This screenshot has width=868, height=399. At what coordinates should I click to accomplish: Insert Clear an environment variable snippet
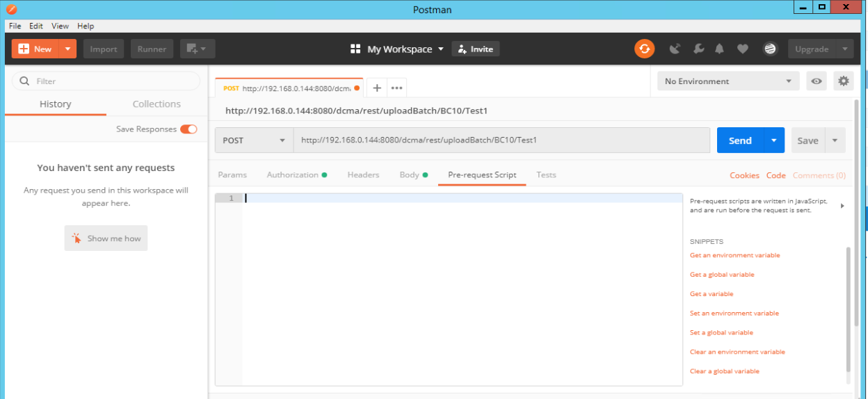[737, 352]
